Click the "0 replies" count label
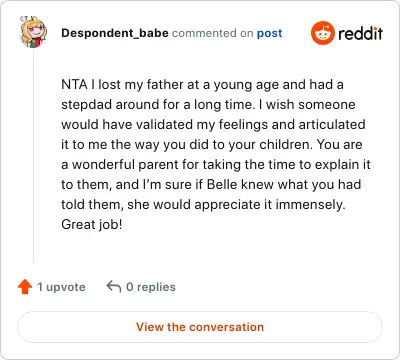Screen dimensions: 400x360 [x=151, y=287]
